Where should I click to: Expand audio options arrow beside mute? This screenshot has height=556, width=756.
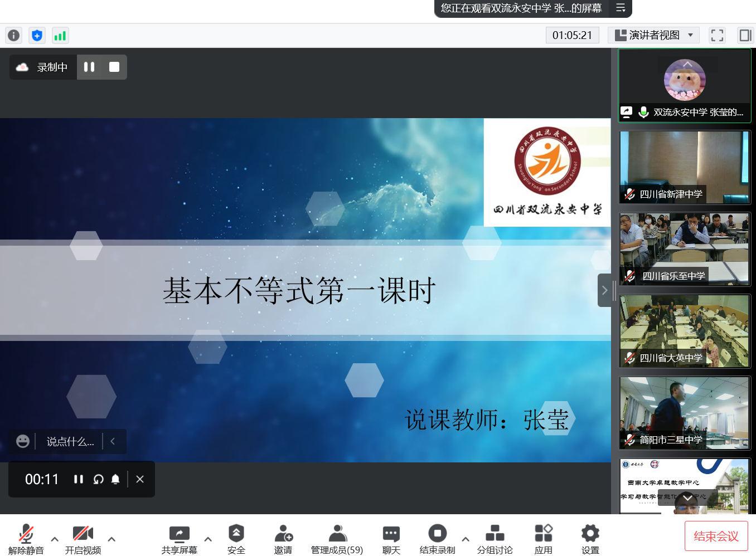[55, 539]
